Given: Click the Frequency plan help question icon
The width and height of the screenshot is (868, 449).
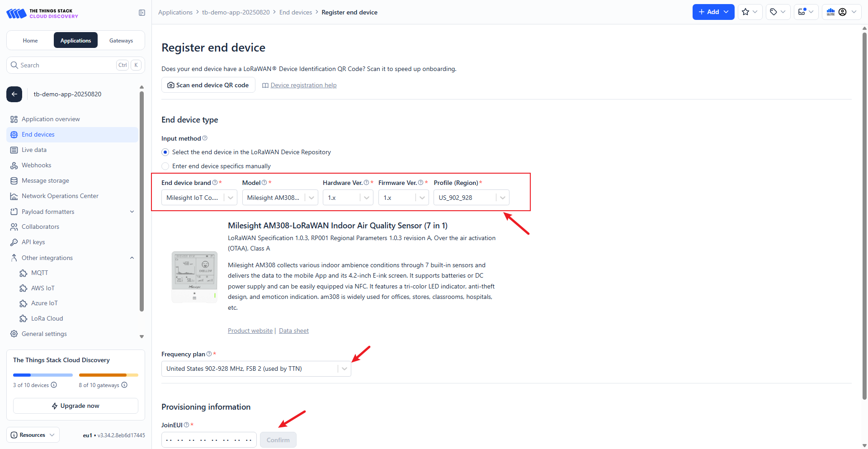Looking at the screenshot, I should (x=209, y=354).
